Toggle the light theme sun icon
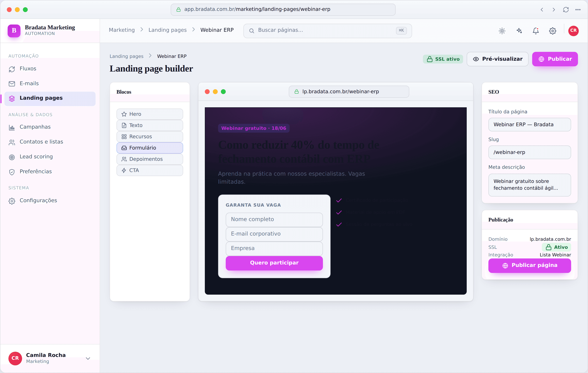The height and width of the screenshot is (373, 588). pyautogui.click(x=502, y=31)
